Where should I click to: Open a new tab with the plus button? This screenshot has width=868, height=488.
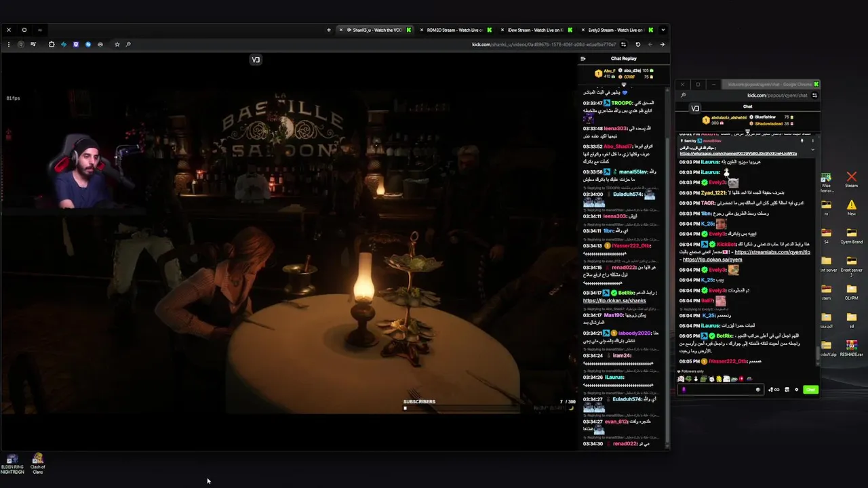tap(328, 30)
